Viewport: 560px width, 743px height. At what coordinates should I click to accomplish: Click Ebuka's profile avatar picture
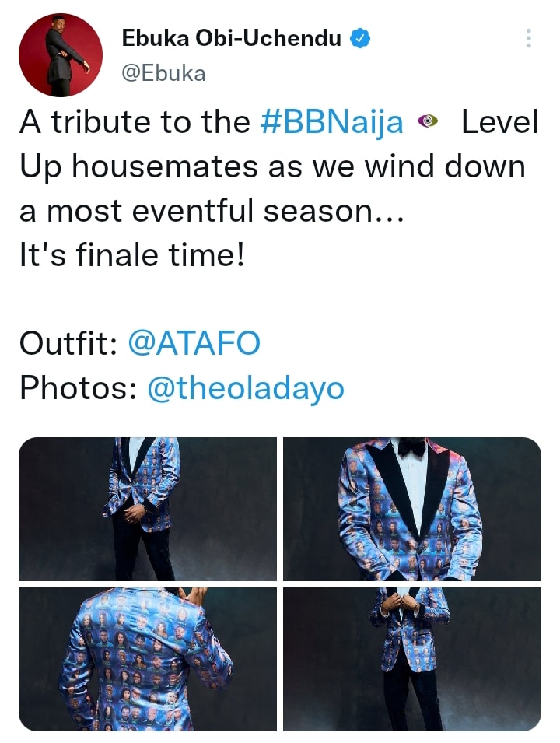(61, 54)
